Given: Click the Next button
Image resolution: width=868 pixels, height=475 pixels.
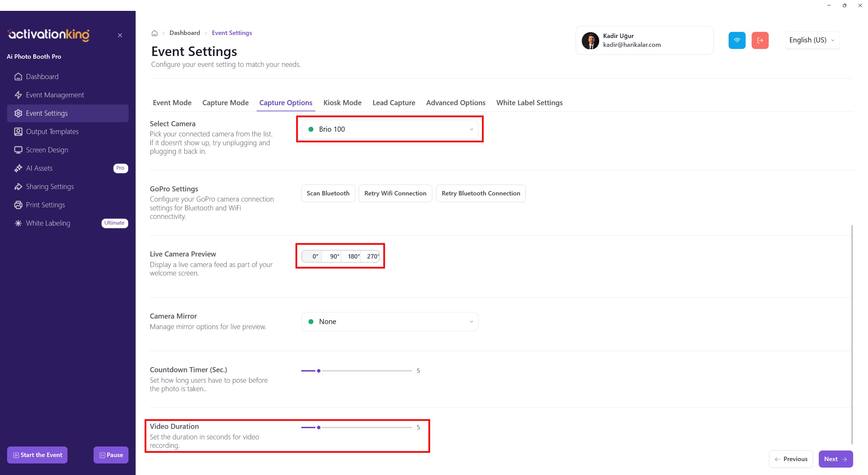Looking at the screenshot, I should (835, 459).
